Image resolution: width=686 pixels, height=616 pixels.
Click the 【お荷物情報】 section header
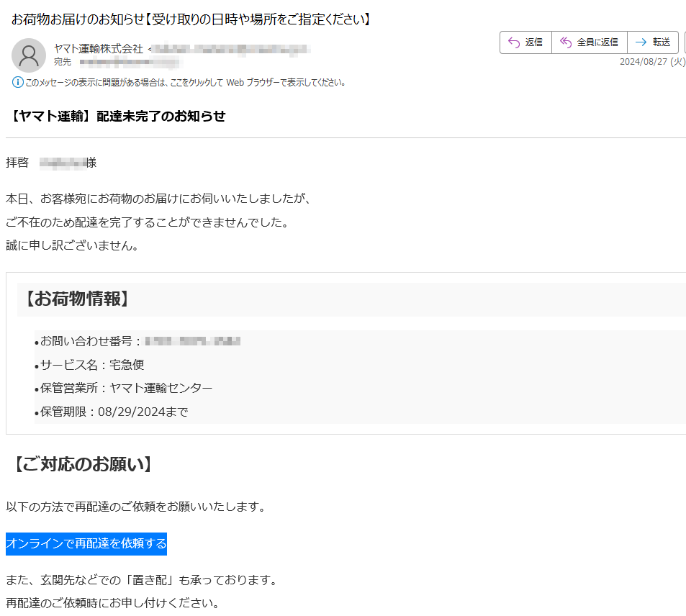76,299
